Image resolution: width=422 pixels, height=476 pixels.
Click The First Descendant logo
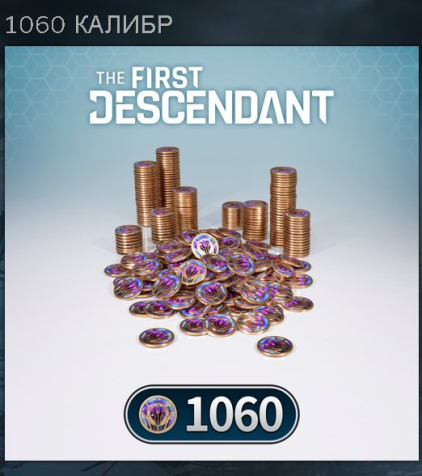coord(211,96)
